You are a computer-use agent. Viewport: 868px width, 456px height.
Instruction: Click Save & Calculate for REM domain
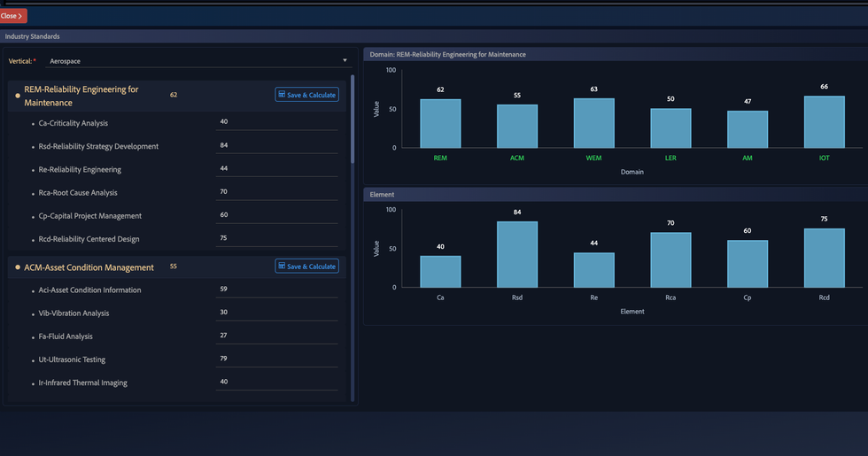point(306,95)
